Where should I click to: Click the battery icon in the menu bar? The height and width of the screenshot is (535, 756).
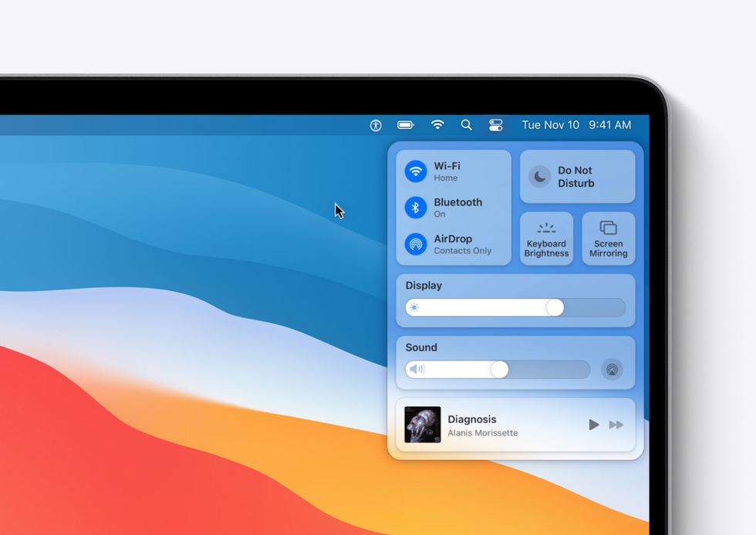point(405,124)
